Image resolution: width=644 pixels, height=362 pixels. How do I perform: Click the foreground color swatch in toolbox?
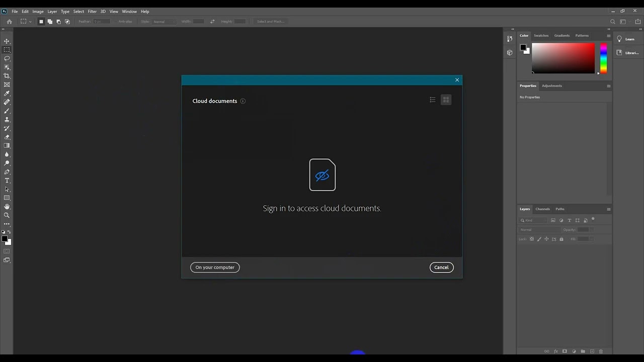(x=5, y=239)
